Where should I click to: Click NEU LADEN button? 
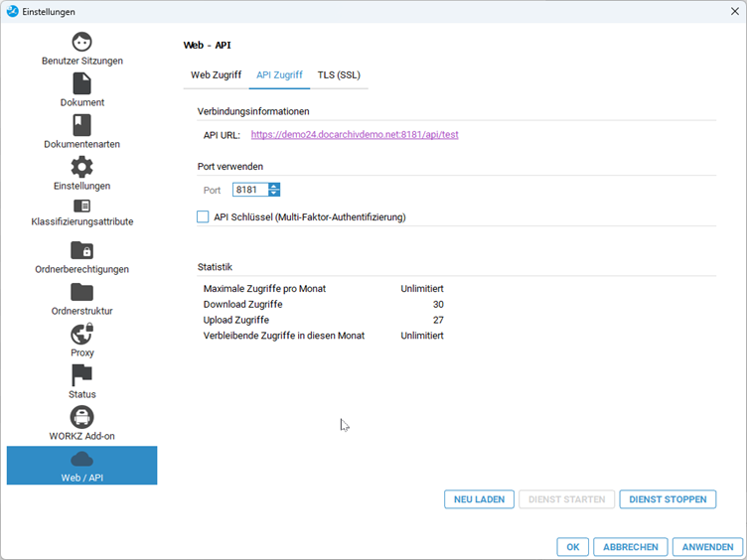point(479,499)
